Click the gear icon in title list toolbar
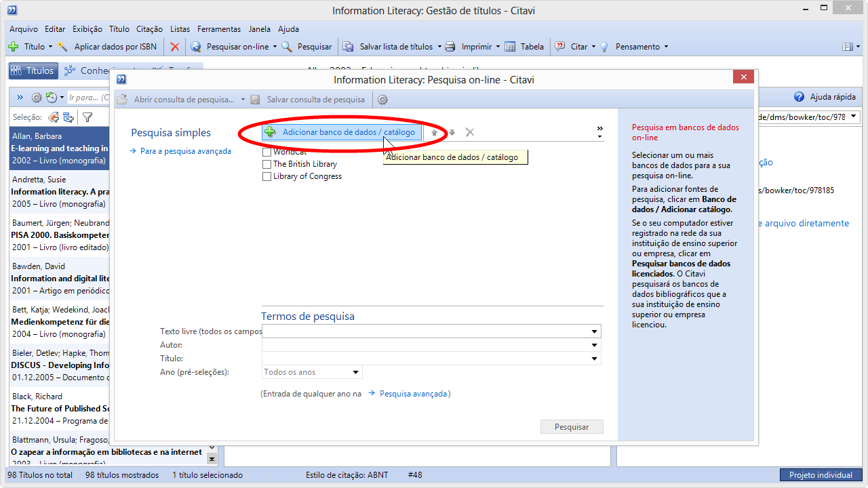This screenshot has height=488, width=868. 37,98
